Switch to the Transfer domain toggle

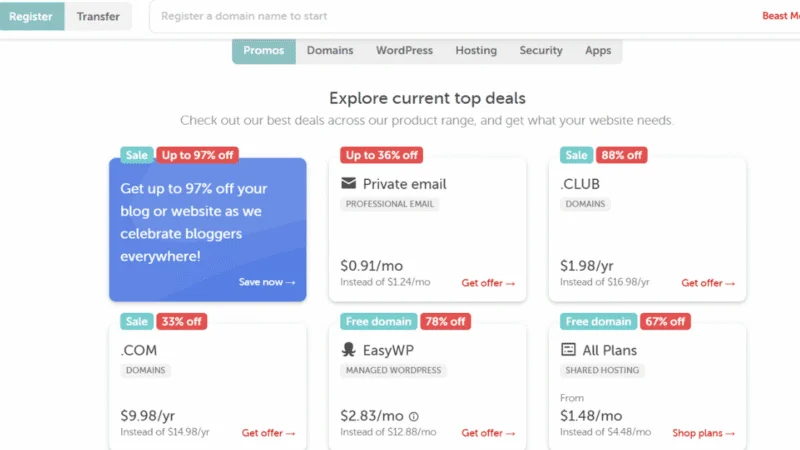tap(98, 16)
